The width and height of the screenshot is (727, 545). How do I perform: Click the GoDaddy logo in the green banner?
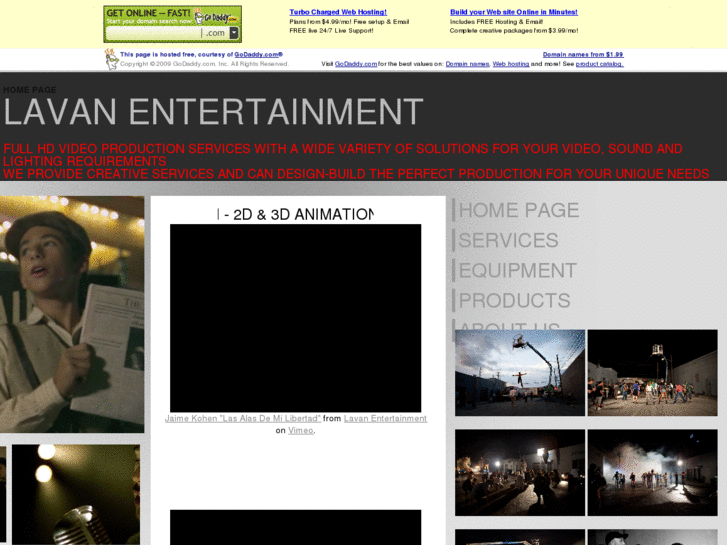click(x=216, y=18)
